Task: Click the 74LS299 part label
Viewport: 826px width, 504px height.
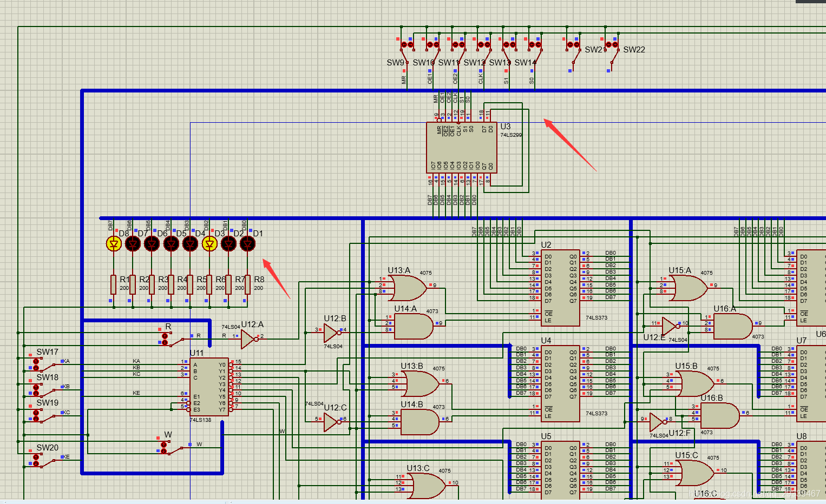Action: pos(511,135)
